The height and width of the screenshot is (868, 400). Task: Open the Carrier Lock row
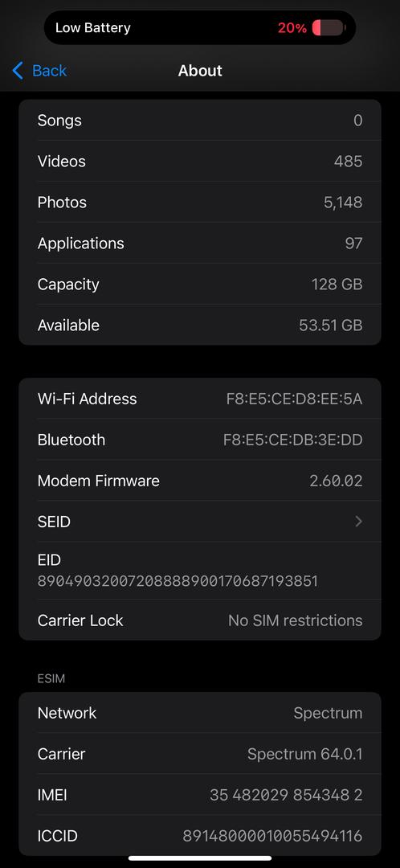pyautogui.click(x=200, y=620)
